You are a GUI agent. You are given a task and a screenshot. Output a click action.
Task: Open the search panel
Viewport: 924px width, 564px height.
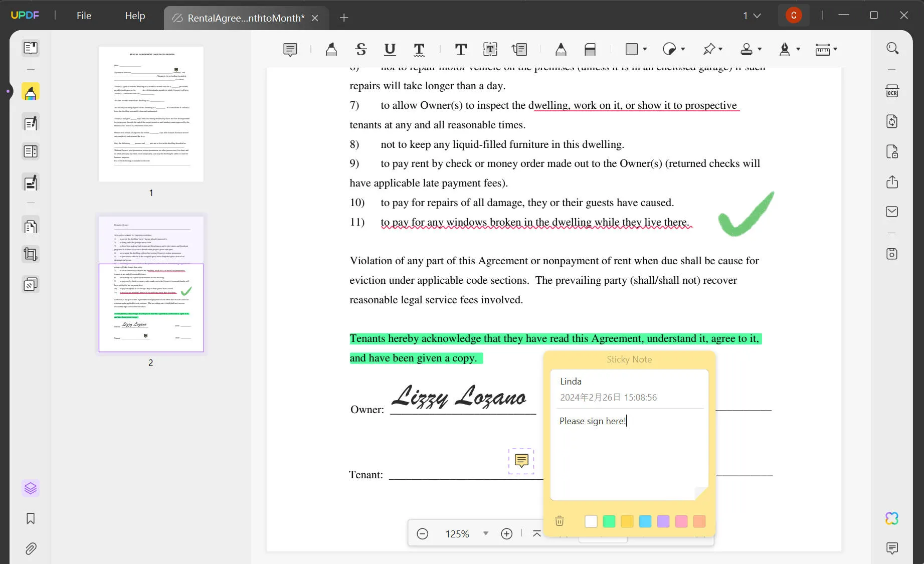(892, 48)
